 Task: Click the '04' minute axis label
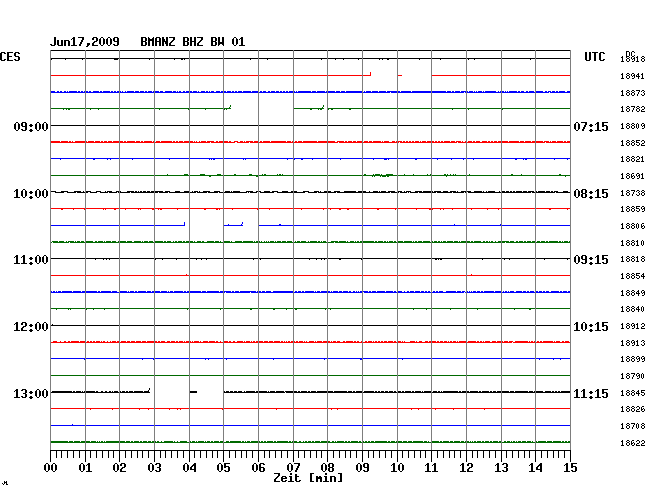(x=189, y=468)
